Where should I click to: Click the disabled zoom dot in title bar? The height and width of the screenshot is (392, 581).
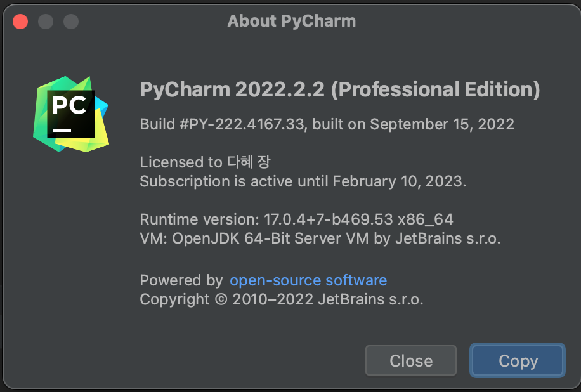pyautogui.click(x=71, y=22)
